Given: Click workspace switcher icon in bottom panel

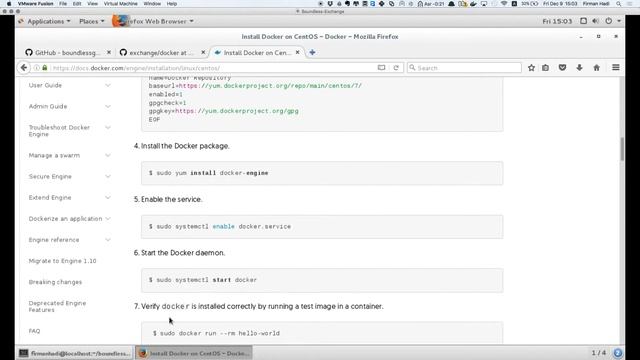Looking at the screenshot, I should click(618, 353).
